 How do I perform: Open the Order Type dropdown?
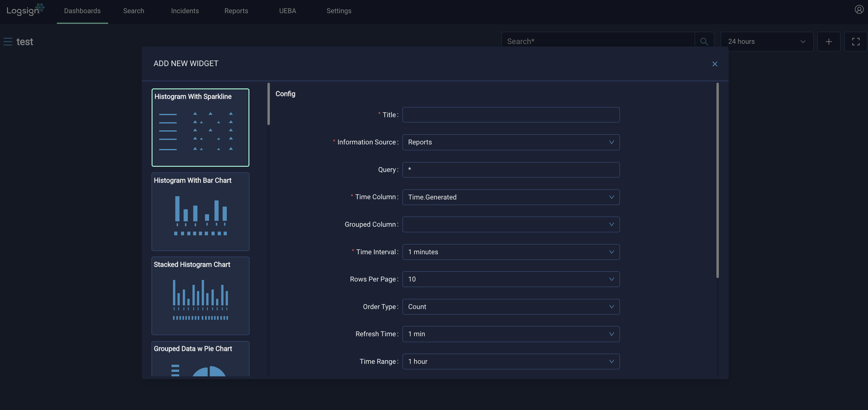click(511, 306)
